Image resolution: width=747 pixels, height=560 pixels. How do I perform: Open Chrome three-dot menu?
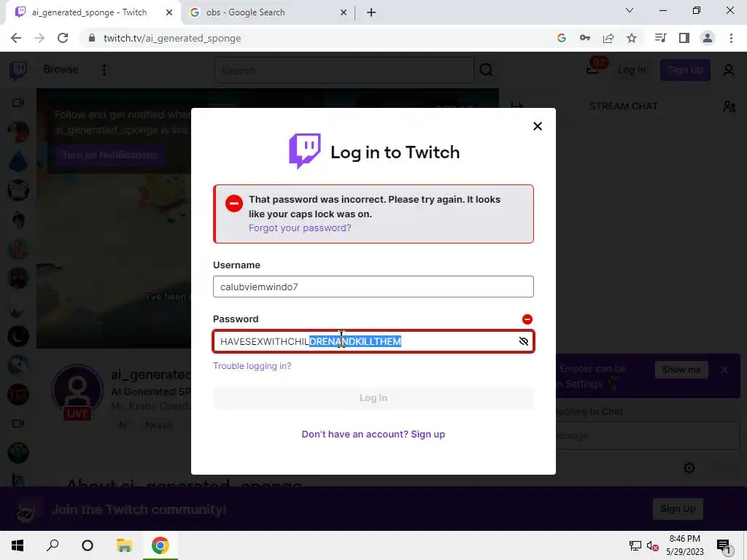731,38
